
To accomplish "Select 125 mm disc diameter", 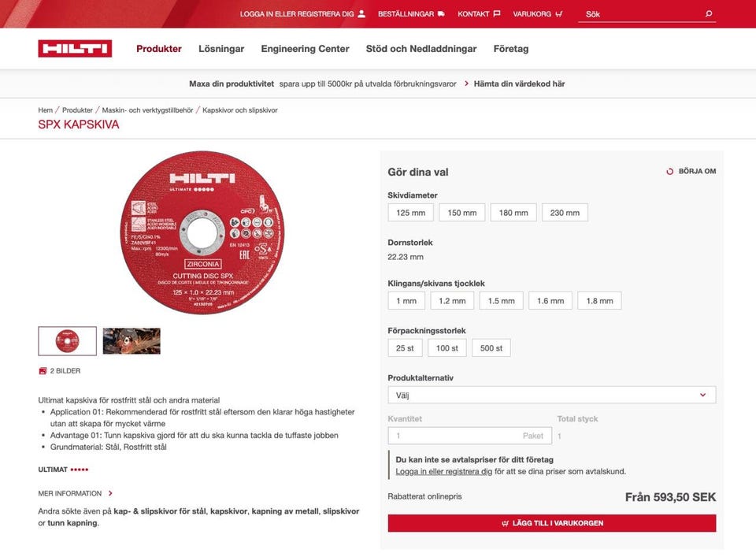I will pyautogui.click(x=411, y=213).
